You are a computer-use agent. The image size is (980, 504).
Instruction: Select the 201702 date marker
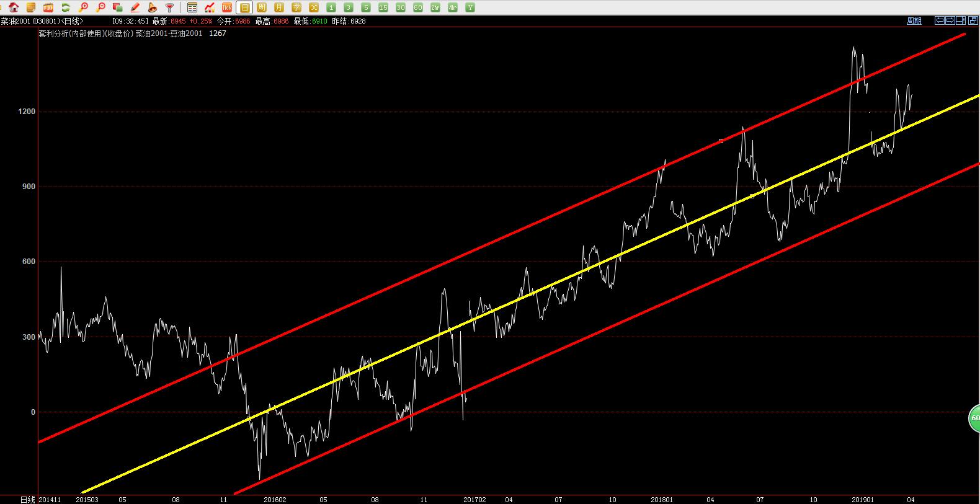tap(475, 500)
